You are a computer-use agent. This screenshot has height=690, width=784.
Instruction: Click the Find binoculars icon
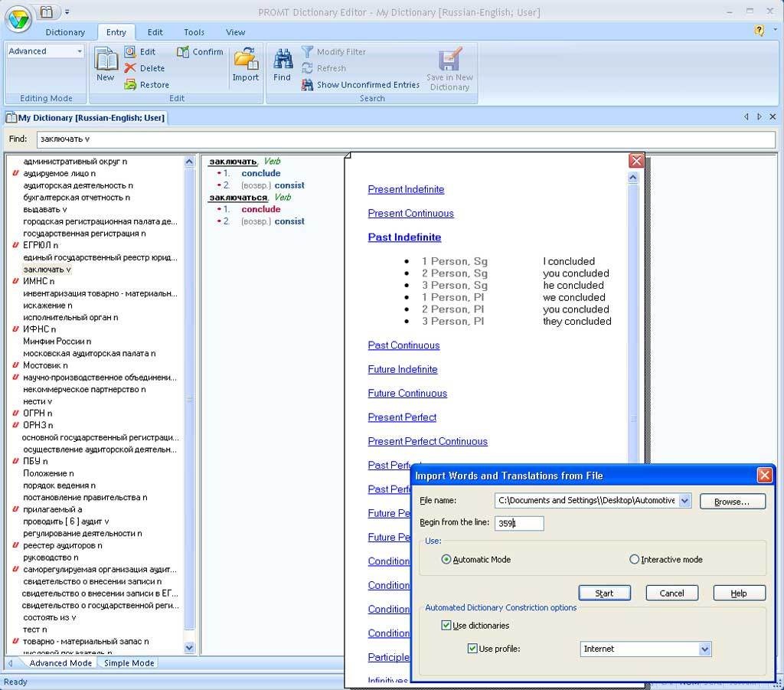tap(283, 59)
